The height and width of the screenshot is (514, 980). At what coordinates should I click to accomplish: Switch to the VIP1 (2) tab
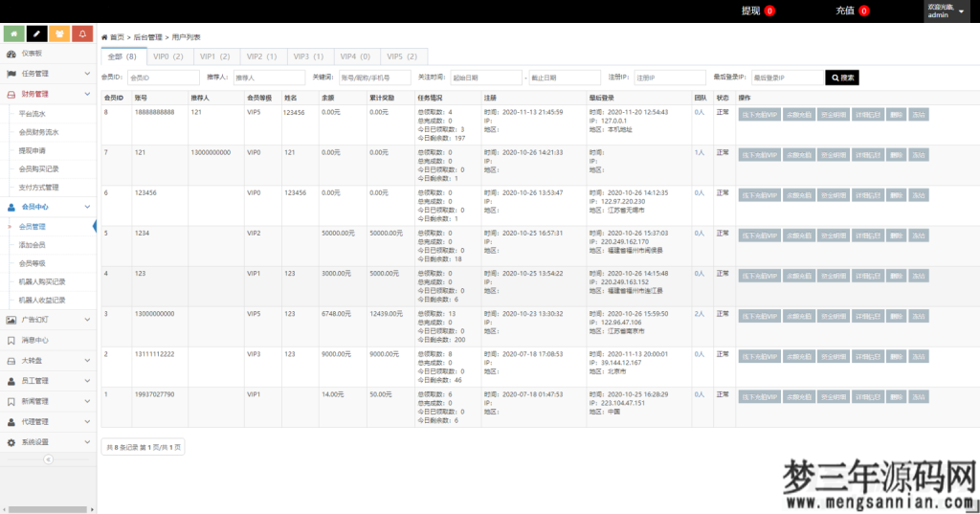click(215, 56)
